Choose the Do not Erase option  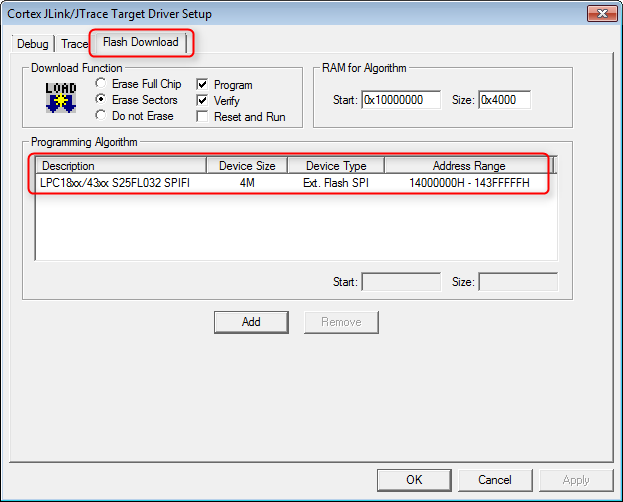coord(101,116)
